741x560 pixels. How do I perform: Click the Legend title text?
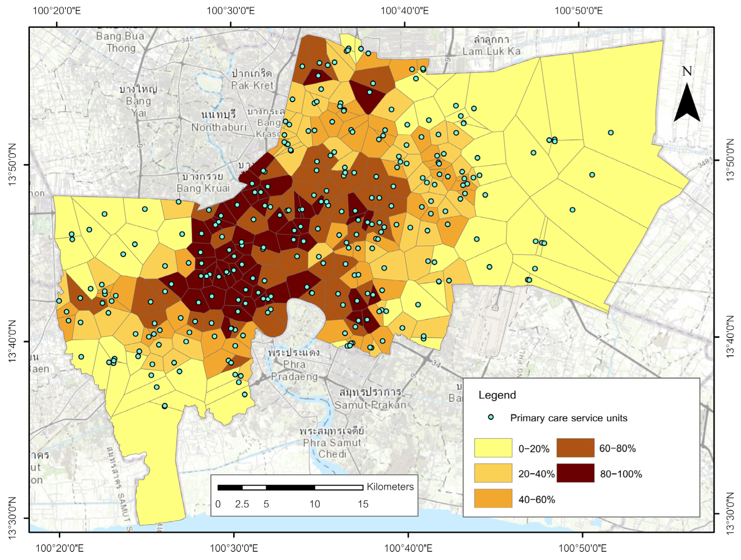pos(497,395)
